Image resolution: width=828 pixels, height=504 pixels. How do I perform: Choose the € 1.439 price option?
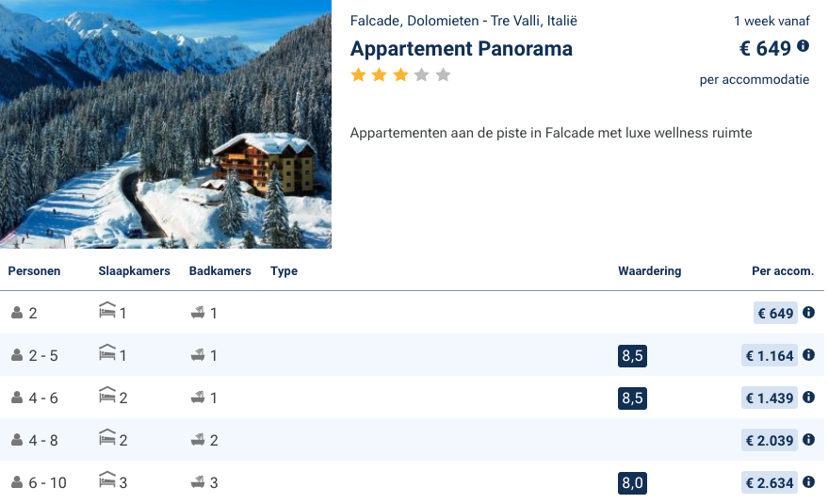pyautogui.click(x=770, y=398)
